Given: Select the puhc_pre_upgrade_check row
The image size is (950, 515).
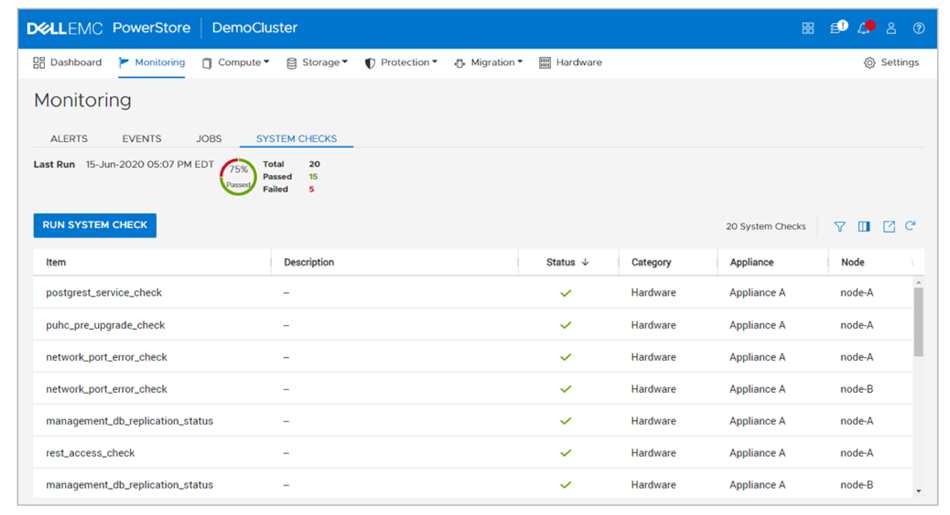Looking at the screenshot, I should tap(473, 325).
